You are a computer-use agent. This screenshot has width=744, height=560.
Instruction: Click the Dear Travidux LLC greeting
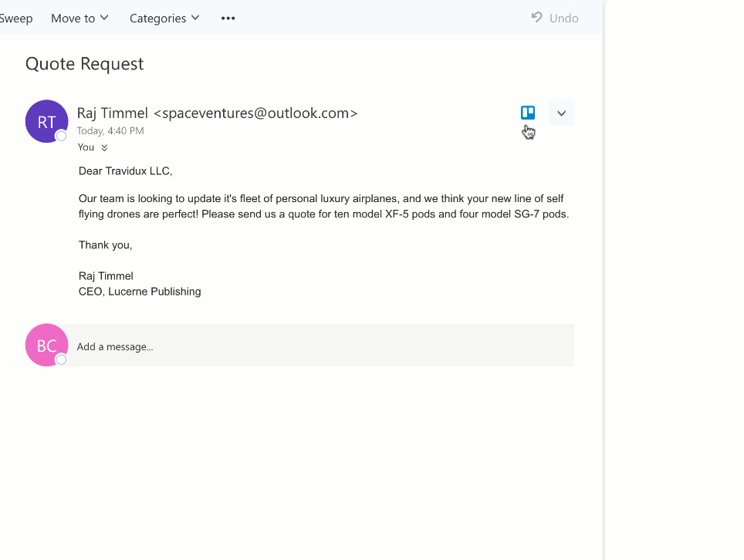(125, 171)
